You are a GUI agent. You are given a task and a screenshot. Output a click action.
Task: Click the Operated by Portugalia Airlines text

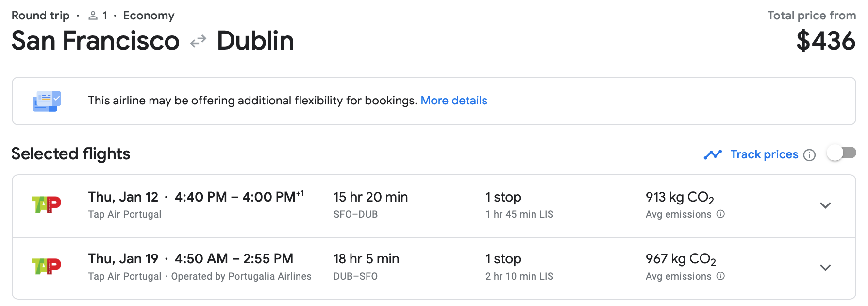tap(241, 276)
